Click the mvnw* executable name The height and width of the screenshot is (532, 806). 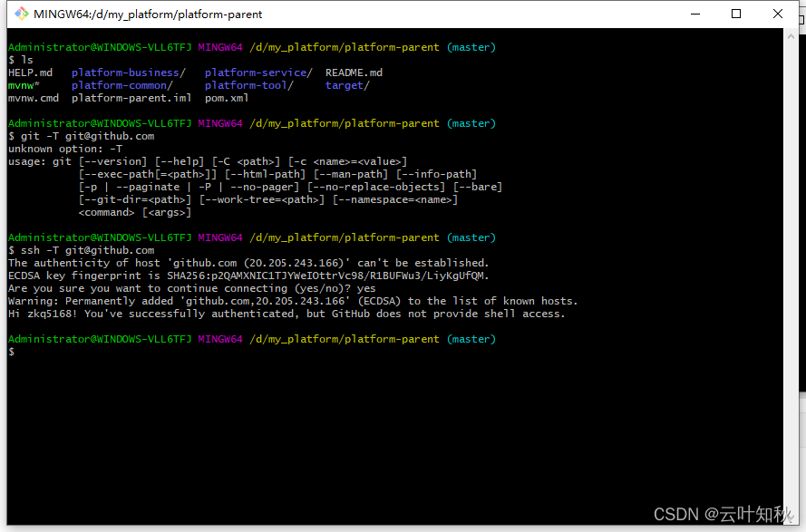(x=24, y=85)
